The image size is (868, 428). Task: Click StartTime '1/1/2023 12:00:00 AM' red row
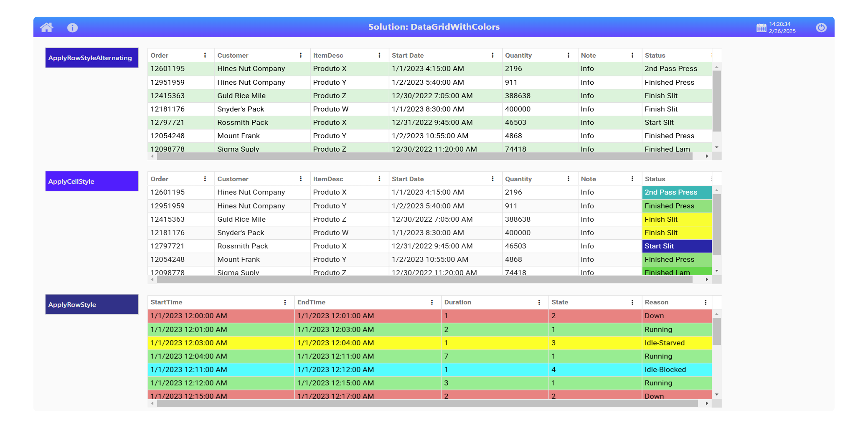(189, 316)
